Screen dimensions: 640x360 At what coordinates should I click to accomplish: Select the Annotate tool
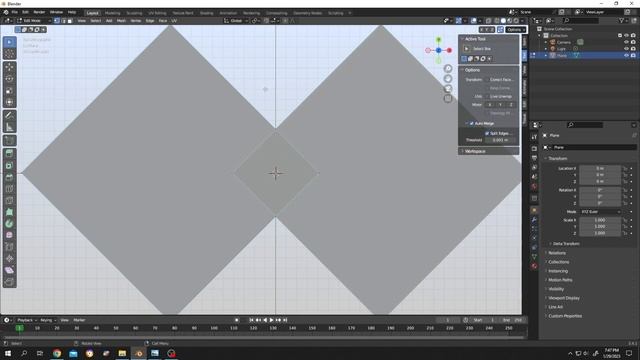(9, 116)
